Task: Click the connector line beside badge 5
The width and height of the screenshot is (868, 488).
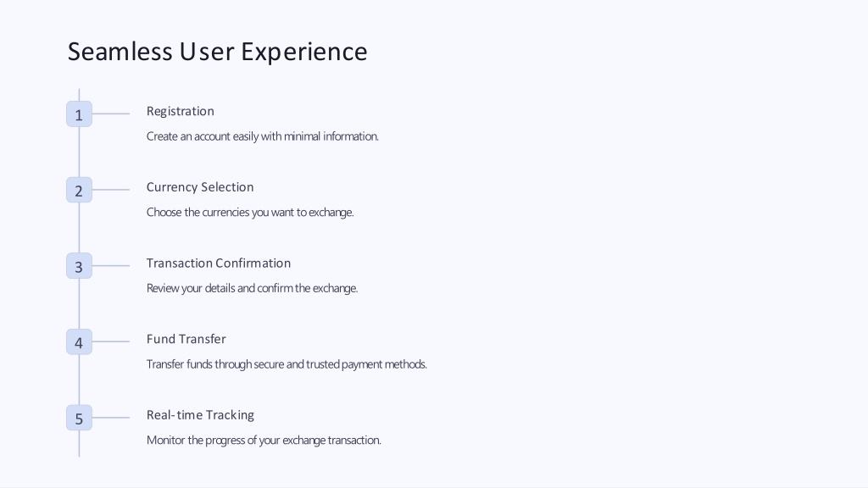Action: click(x=111, y=418)
